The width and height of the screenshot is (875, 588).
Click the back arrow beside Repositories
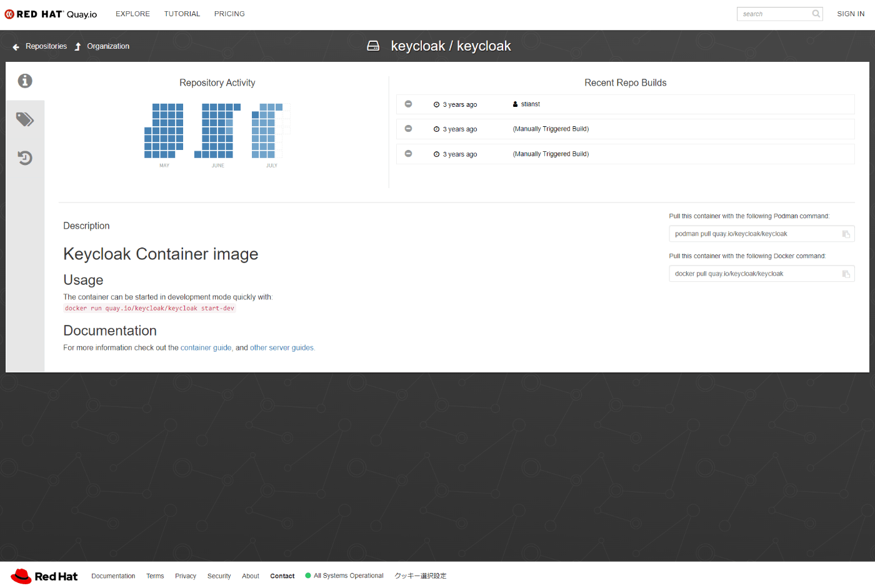point(16,47)
